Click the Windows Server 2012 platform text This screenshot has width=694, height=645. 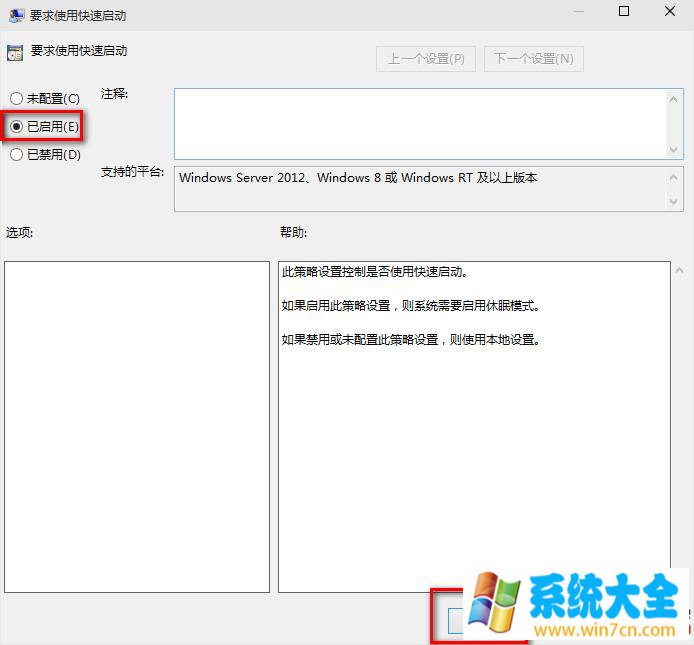click(358, 178)
